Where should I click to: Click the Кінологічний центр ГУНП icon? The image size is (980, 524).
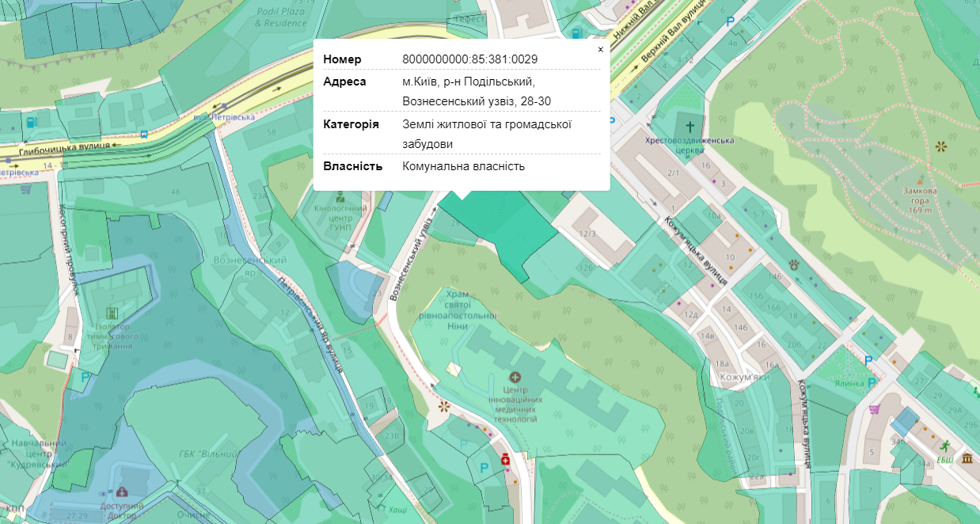tap(340, 196)
